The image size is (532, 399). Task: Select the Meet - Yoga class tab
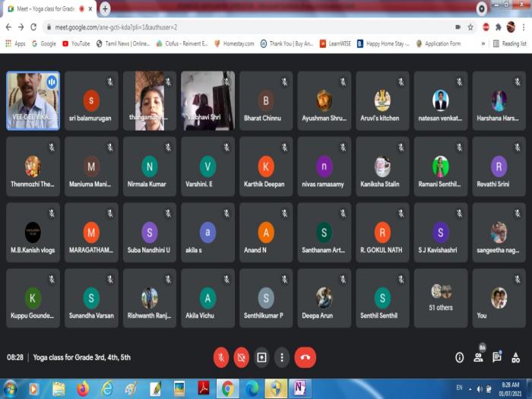[x=49, y=9]
